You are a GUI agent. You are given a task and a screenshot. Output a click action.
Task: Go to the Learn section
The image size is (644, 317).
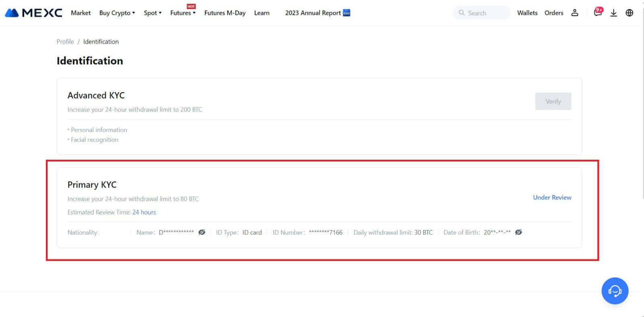(262, 13)
